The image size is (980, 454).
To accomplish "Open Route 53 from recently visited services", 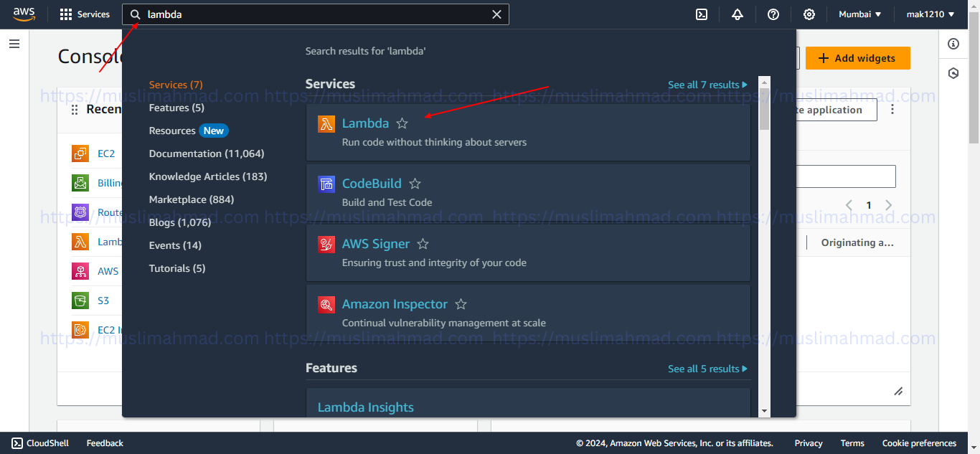I will point(108,212).
